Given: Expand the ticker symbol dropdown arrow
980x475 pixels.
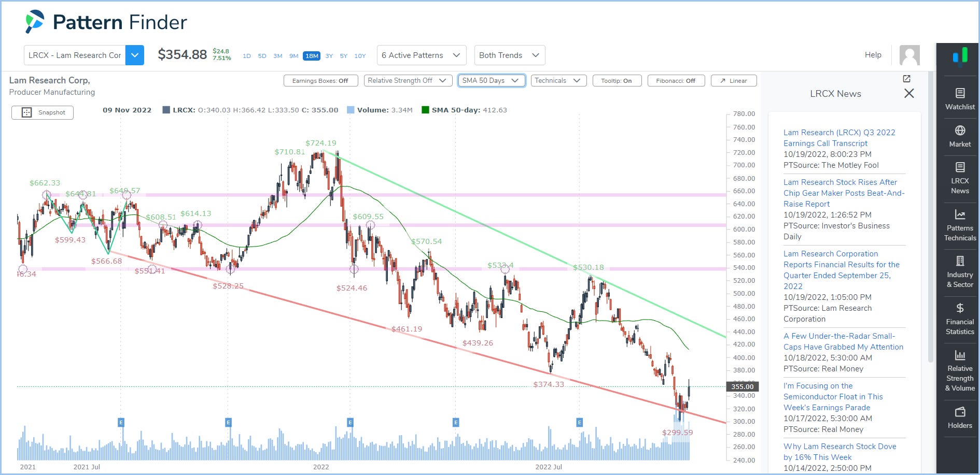Looking at the screenshot, I should (x=135, y=55).
